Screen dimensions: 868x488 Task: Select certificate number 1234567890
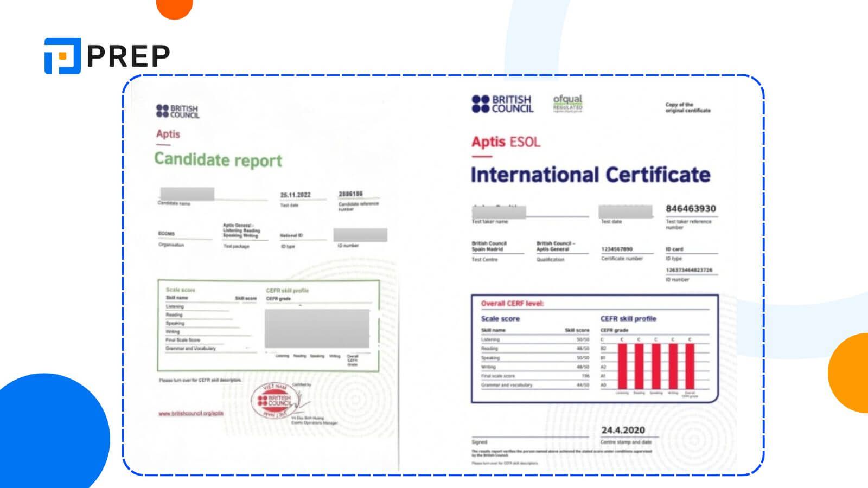pyautogui.click(x=617, y=249)
